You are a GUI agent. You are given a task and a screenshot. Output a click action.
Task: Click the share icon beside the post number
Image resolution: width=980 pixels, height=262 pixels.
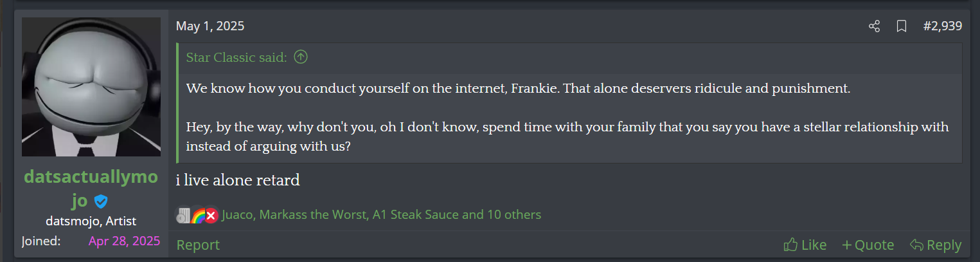[874, 26]
